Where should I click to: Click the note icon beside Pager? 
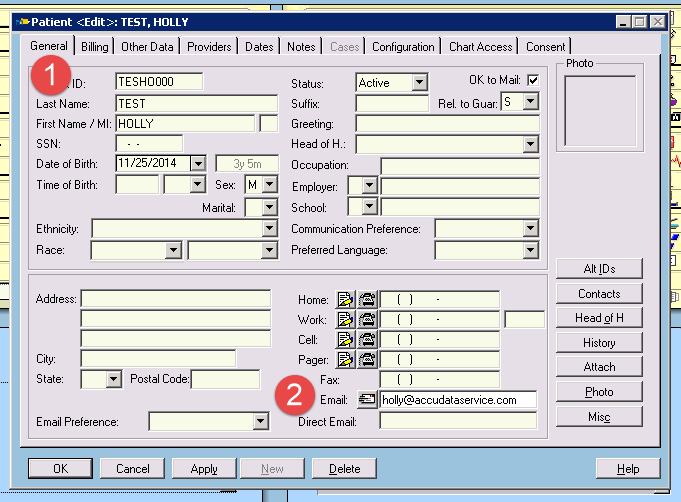coord(346,359)
